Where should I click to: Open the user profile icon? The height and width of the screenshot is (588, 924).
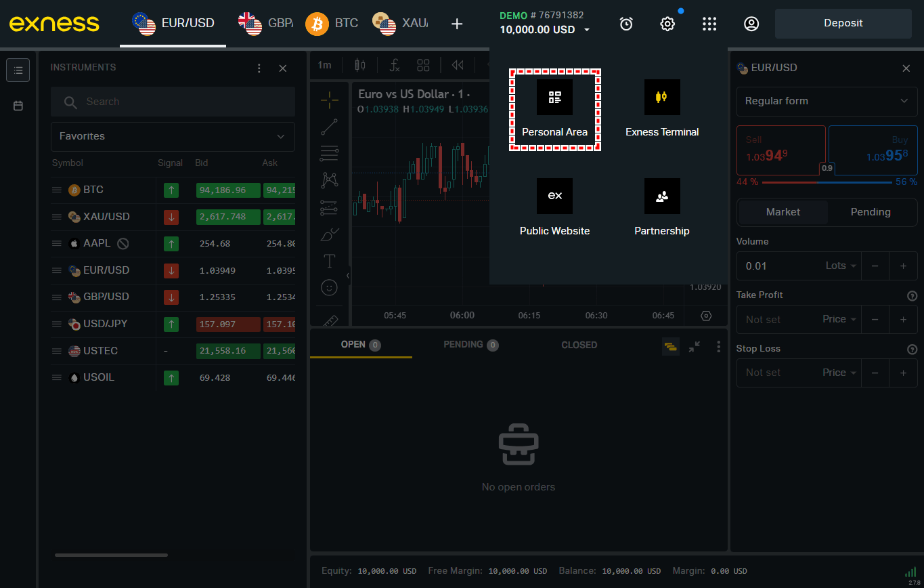tap(751, 24)
